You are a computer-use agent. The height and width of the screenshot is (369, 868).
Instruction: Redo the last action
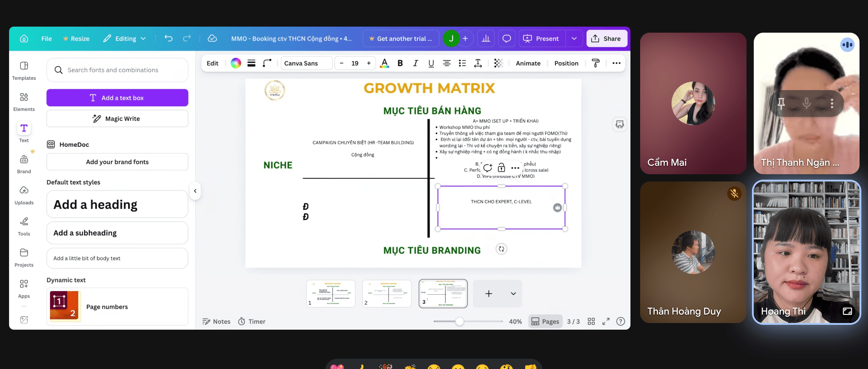click(187, 38)
